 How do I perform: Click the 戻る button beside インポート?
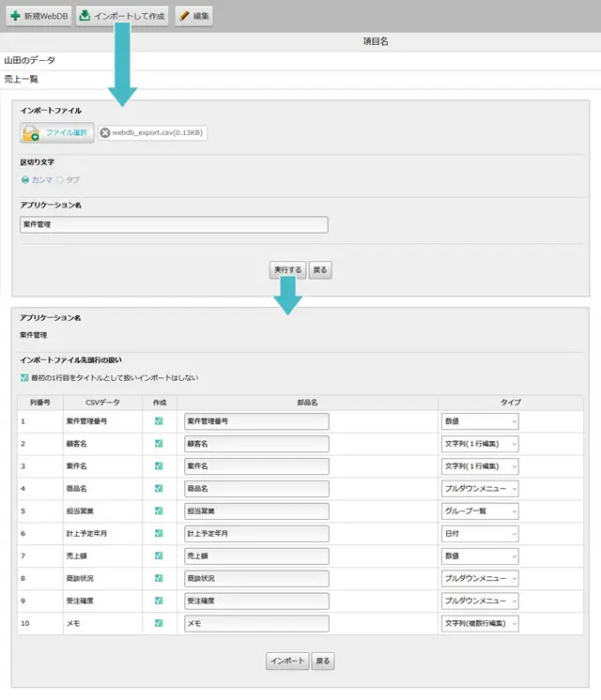pyautogui.click(x=322, y=661)
